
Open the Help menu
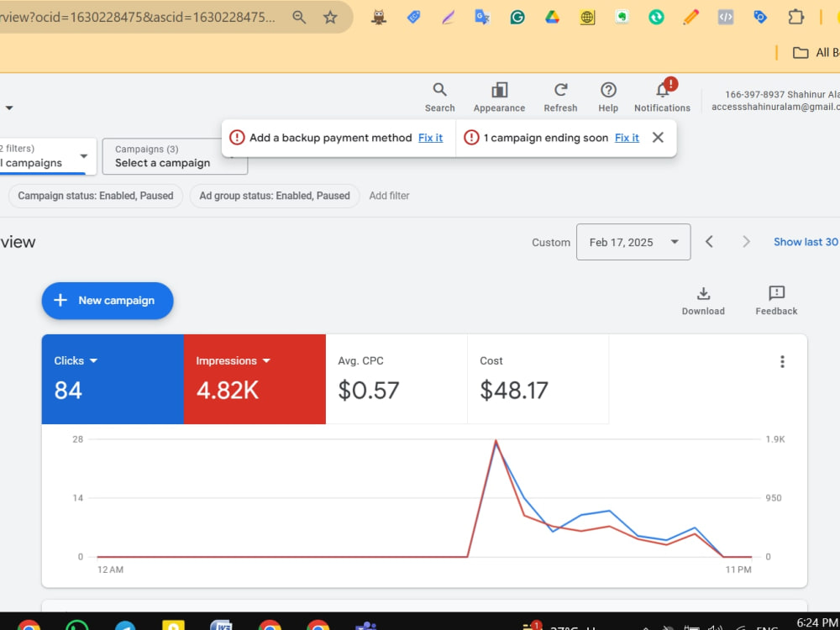tap(608, 97)
